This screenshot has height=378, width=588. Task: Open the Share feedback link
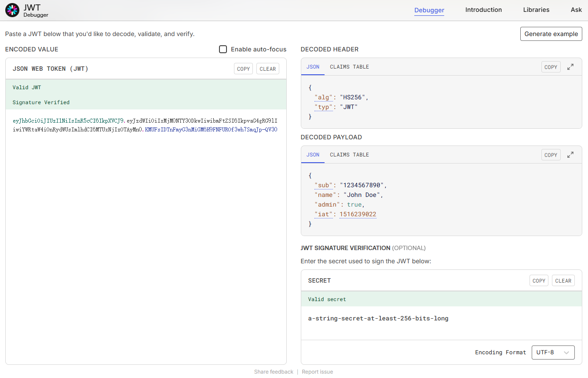(274, 372)
